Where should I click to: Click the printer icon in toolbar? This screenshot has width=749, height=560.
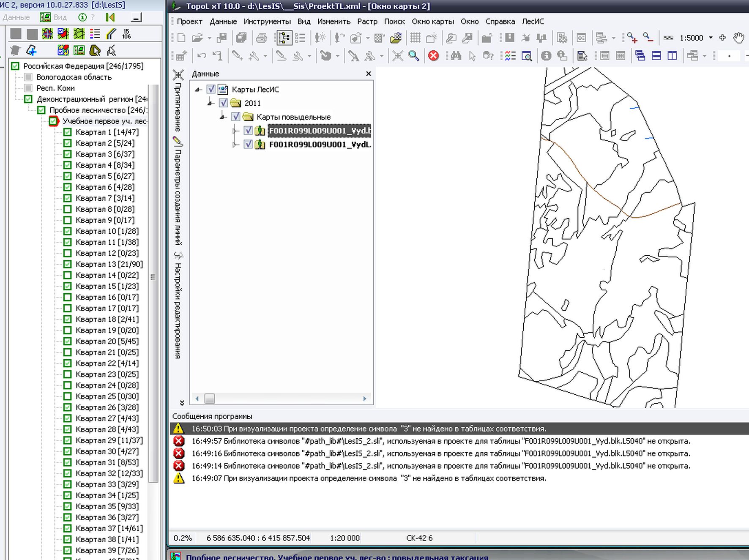pos(261,38)
